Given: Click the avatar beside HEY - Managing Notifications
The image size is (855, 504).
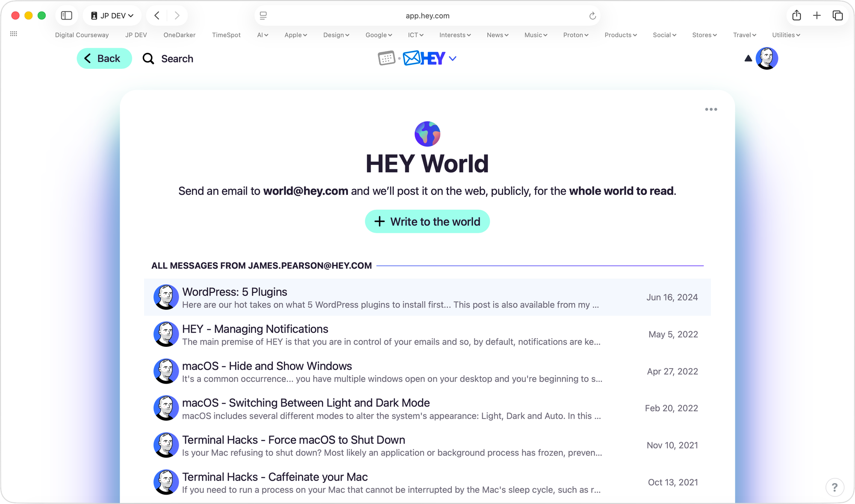Looking at the screenshot, I should 166,334.
